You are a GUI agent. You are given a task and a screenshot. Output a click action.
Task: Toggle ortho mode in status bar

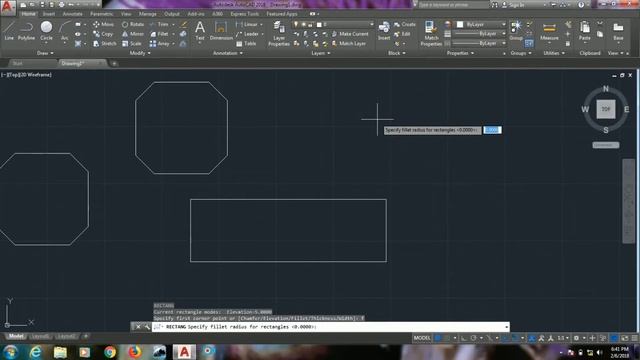pyautogui.click(x=464, y=338)
